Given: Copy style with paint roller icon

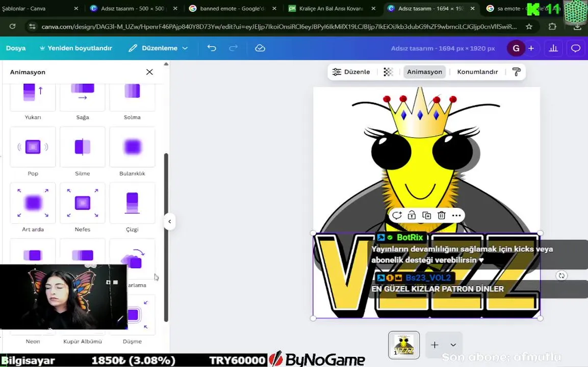Looking at the screenshot, I should coord(517,72).
